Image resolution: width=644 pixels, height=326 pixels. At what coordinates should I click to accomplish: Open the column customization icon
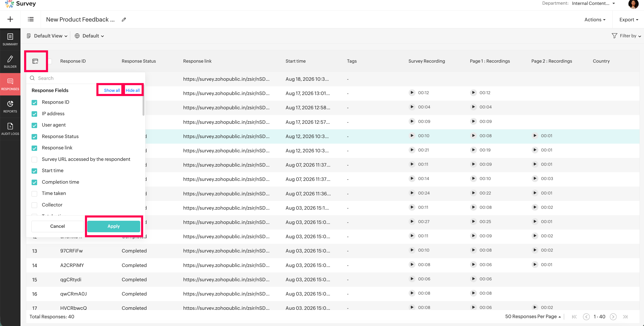pos(35,61)
